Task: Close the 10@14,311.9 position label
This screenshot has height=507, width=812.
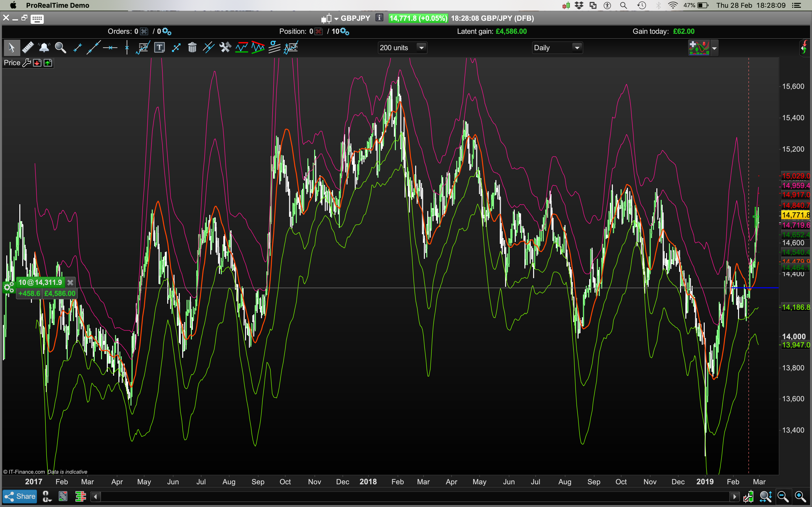Action: [70, 282]
